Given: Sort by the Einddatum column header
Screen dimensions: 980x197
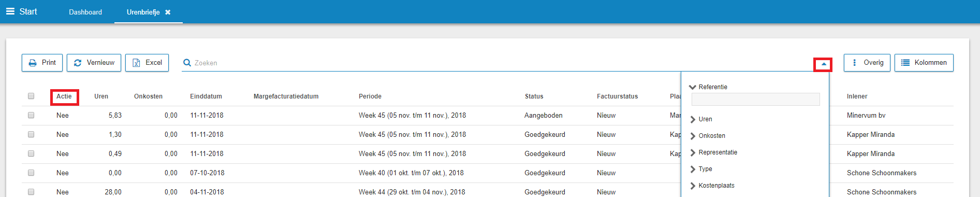Looking at the screenshot, I should pos(206,96).
